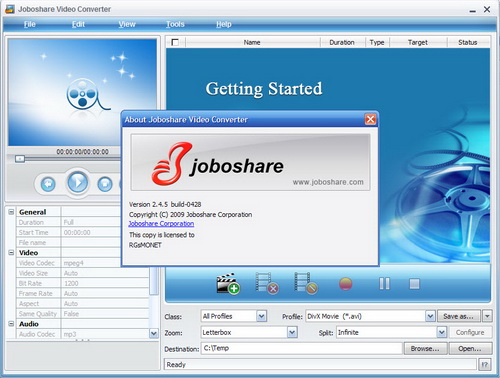Toggle the select-all checkbox in the file list header
The height and width of the screenshot is (378, 500).
click(x=175, y=42)
